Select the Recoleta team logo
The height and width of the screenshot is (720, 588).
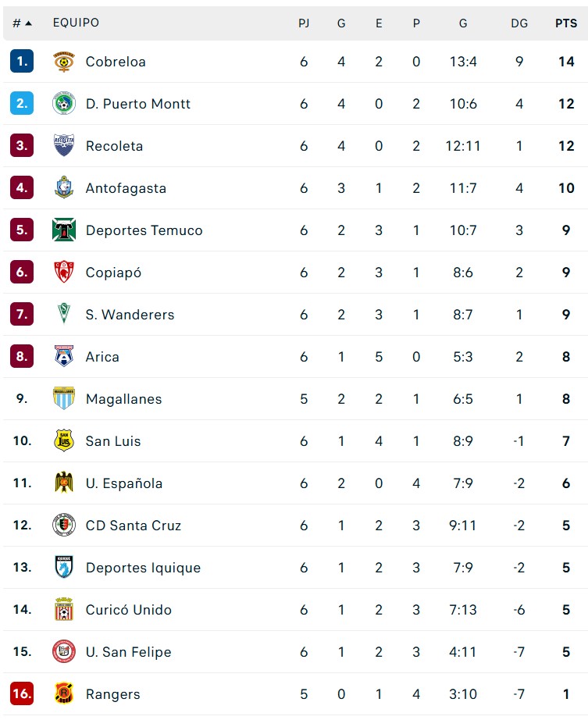[x=62, y=145]
